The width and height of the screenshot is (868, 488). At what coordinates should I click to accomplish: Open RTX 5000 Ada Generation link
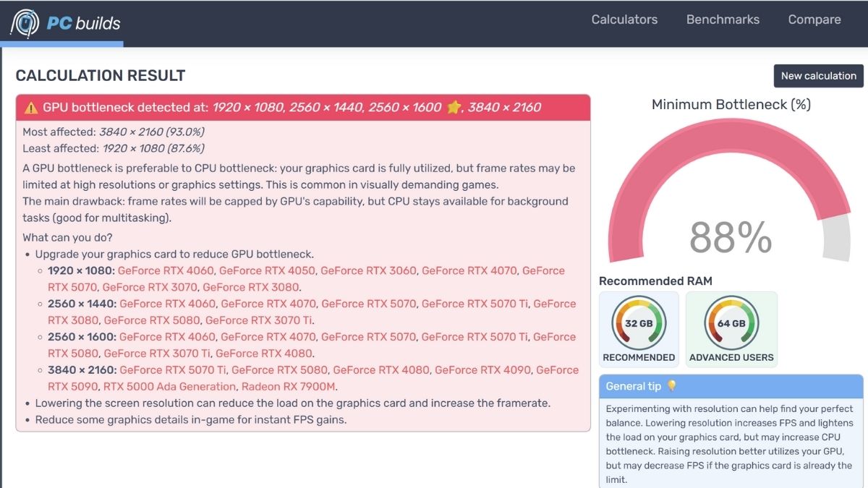(169, 387)
